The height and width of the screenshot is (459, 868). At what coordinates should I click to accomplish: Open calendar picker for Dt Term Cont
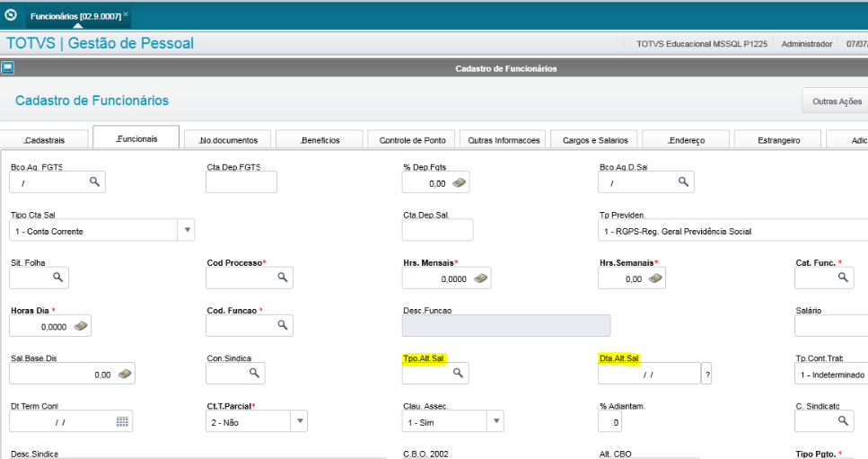point(122,422)
